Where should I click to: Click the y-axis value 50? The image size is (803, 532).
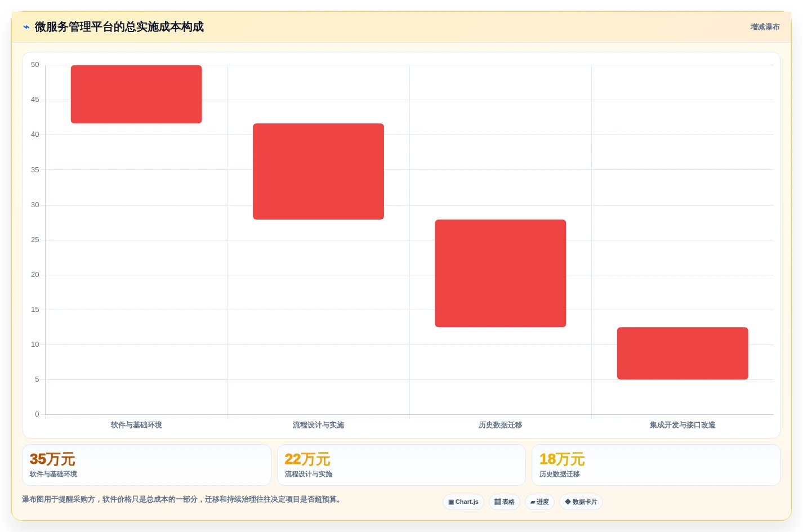(35, 65)
